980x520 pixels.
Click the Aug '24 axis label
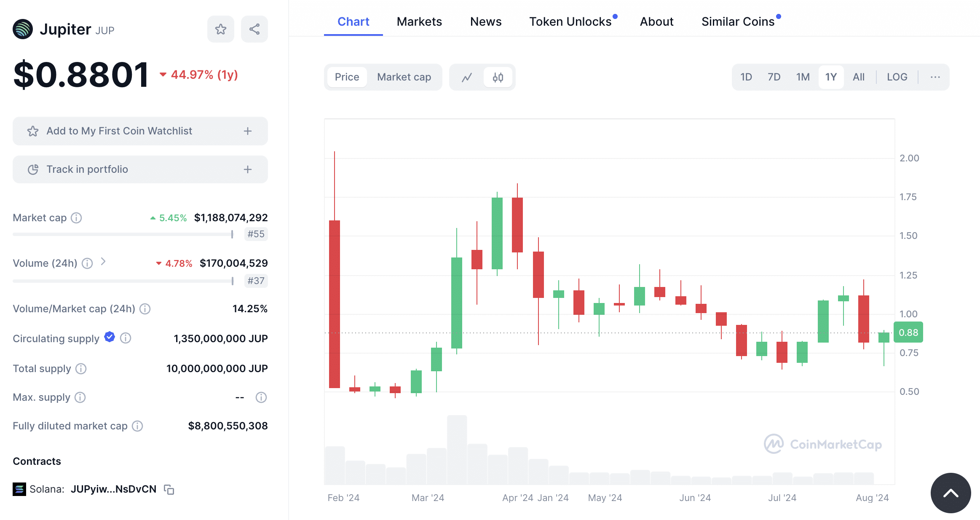(x=872, y=498)
